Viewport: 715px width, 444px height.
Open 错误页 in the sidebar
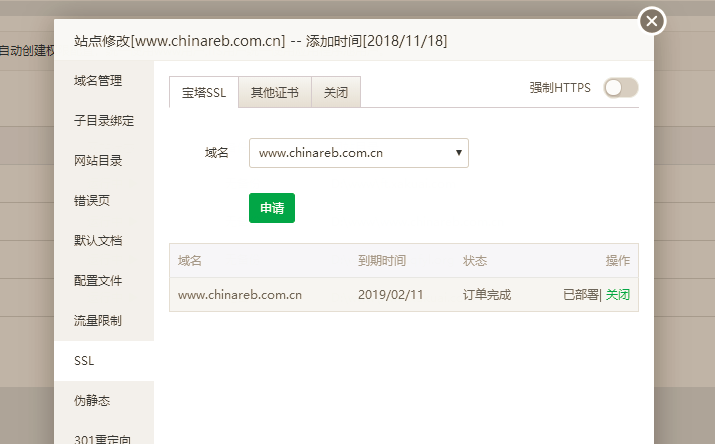(104, 201)
